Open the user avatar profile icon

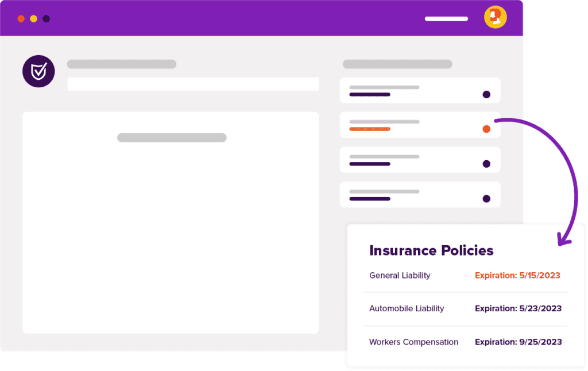[x=496, y=17]
